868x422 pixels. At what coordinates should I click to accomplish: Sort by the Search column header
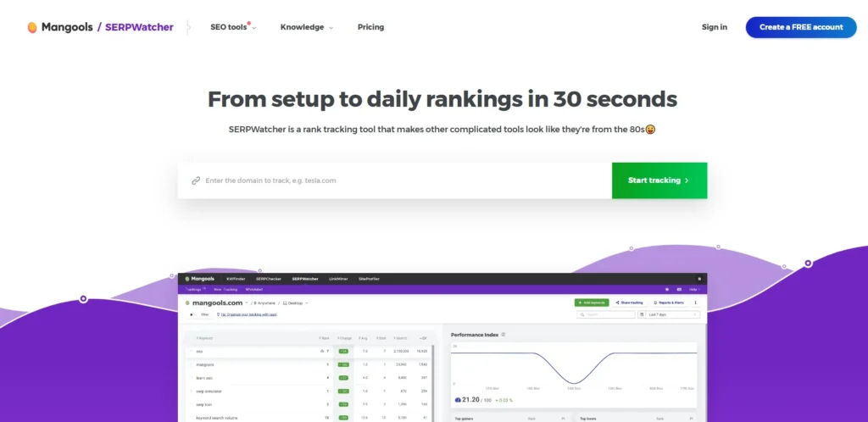[401, 338]
